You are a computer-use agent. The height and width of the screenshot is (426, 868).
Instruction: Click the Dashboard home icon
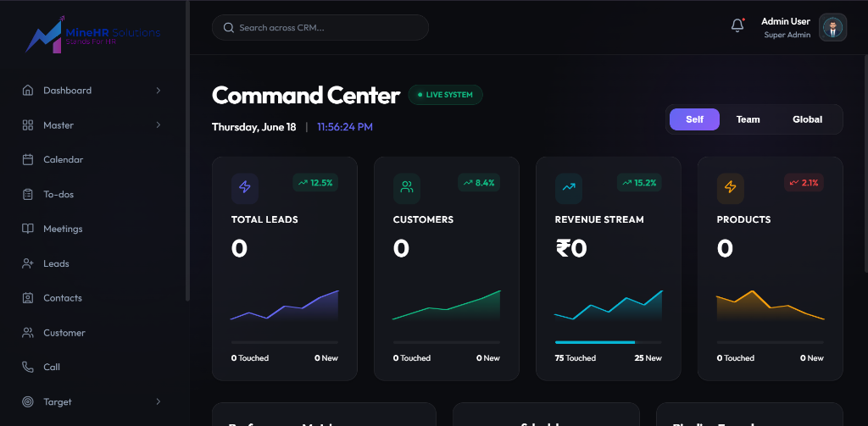tap(28, 90)
